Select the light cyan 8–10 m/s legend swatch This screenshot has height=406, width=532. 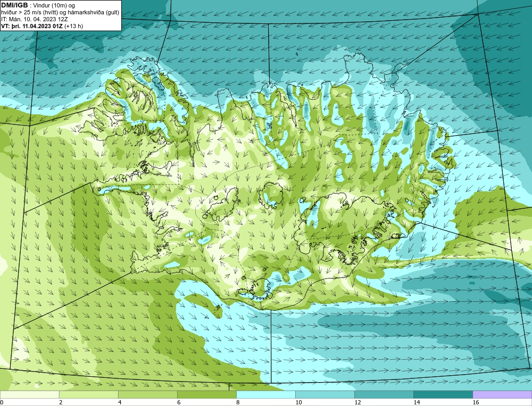click(x=265, y=394)
